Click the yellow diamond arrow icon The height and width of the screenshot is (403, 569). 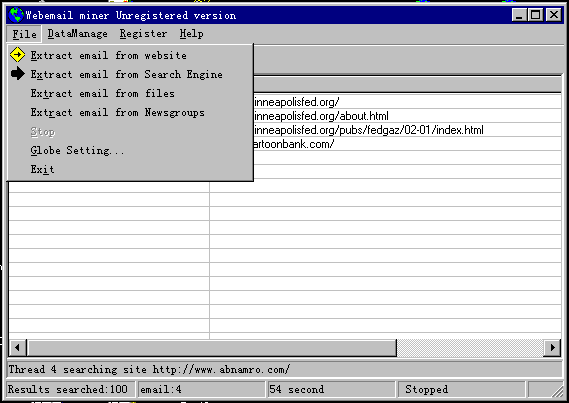point(17,55)
